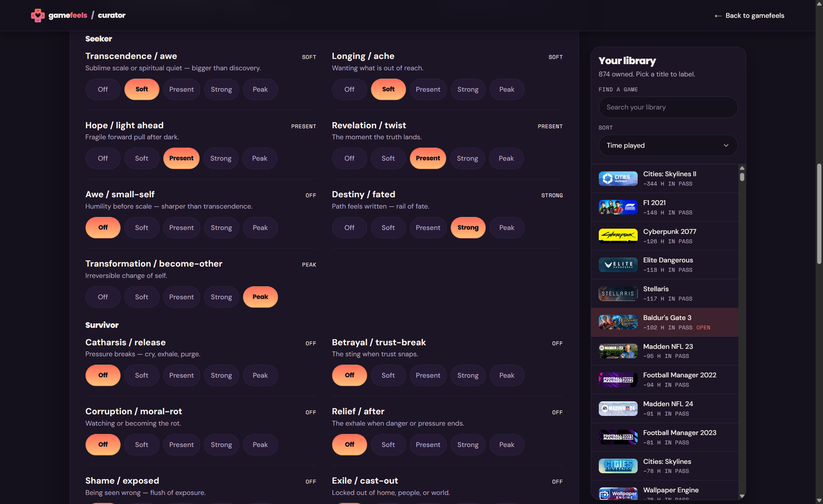Set Relief / after to Strong
823x504 pixels.
pyautogui.click(x=468, y=444)
